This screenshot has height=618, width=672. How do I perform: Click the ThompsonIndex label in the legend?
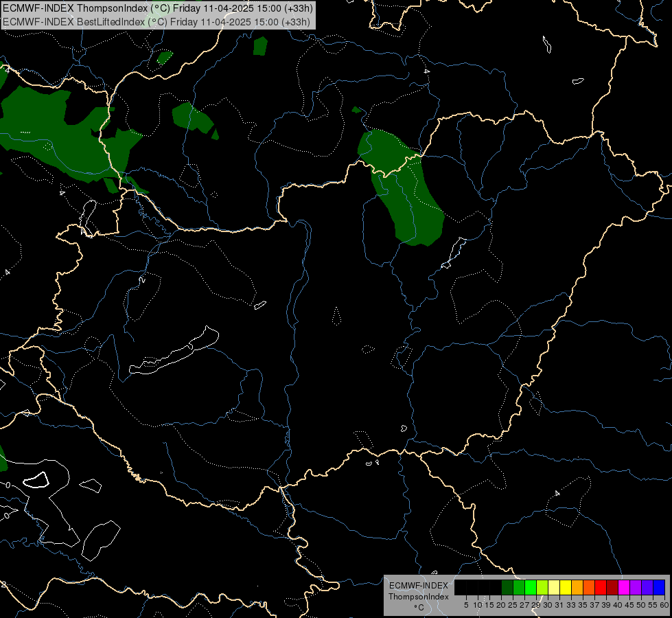pyautogui.click(x=419, y=597)
